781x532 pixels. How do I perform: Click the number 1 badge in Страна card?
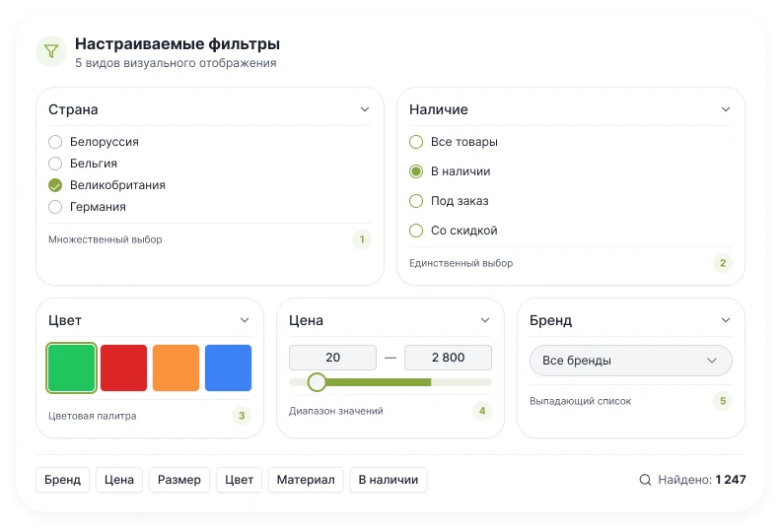(x=362, y=239)
